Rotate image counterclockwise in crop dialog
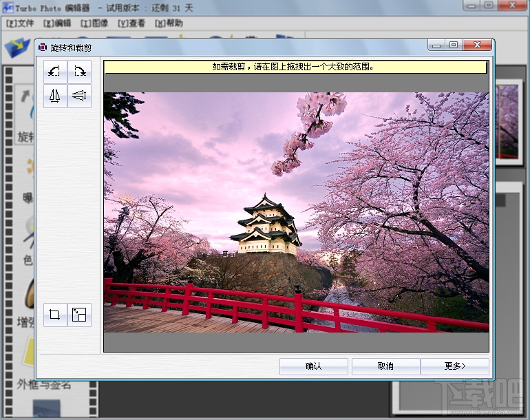This screenshot has width=530, height=420. (56, 72)
